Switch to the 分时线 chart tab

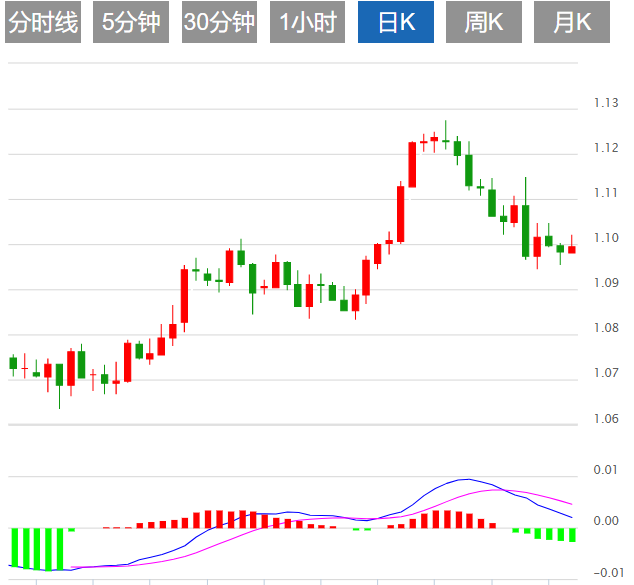43,22
